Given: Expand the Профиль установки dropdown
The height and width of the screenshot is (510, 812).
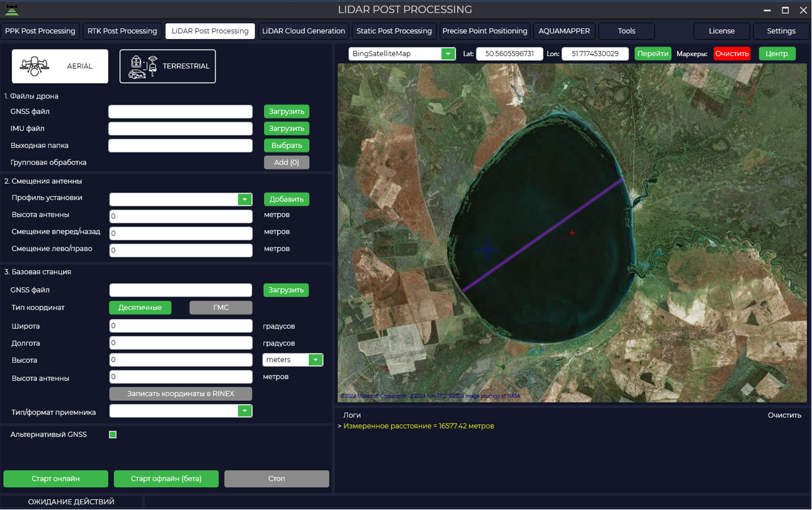Looking at the screenshot, I should pyautogui.click(x=245, y=199).
